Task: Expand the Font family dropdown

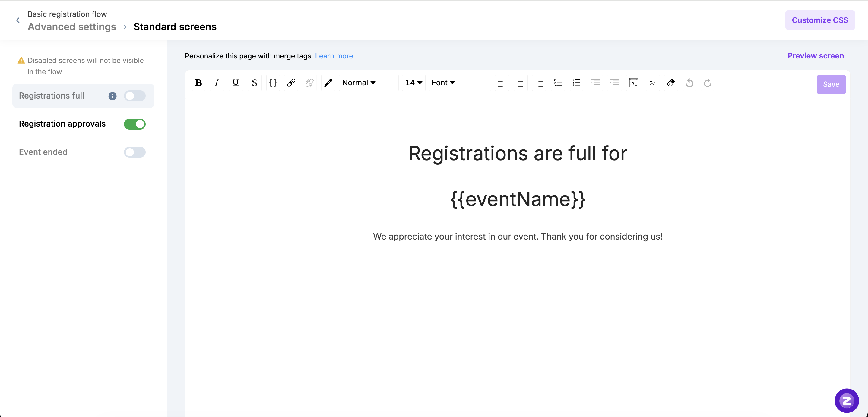Action: (443, 83)
